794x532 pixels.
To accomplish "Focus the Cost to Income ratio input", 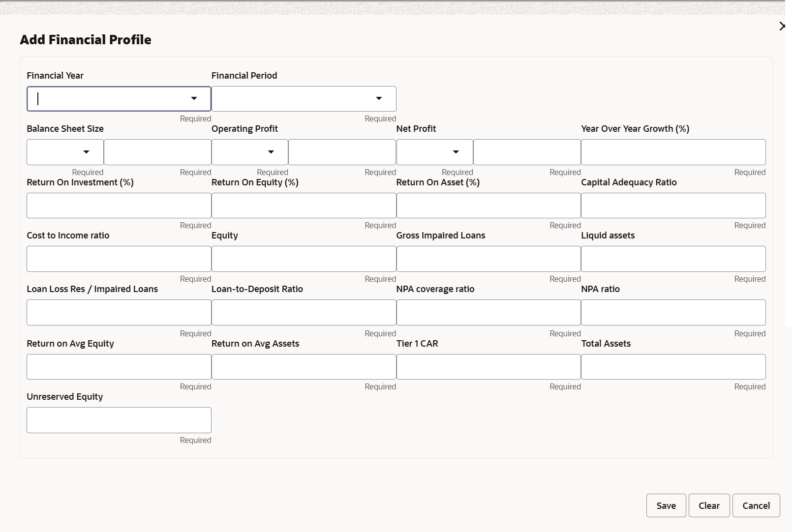I will (119, 259).
